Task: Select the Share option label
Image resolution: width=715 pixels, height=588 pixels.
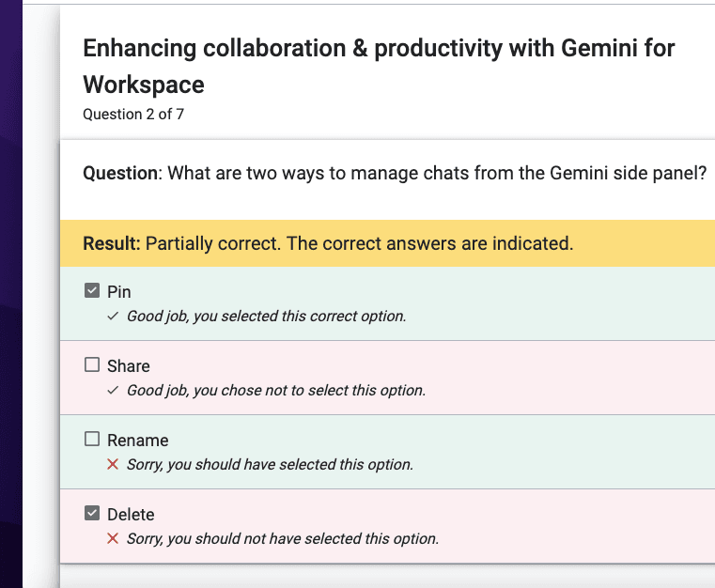Action: (x=129, y=366)
